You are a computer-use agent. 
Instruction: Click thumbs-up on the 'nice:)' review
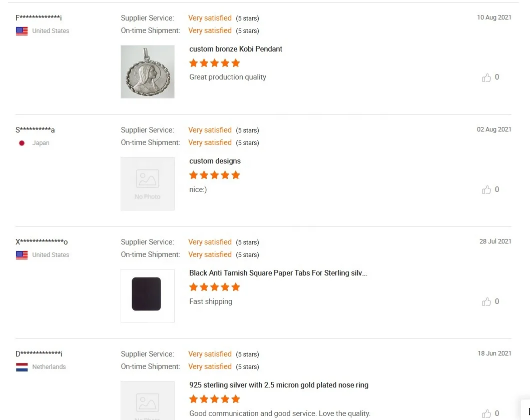486,190
